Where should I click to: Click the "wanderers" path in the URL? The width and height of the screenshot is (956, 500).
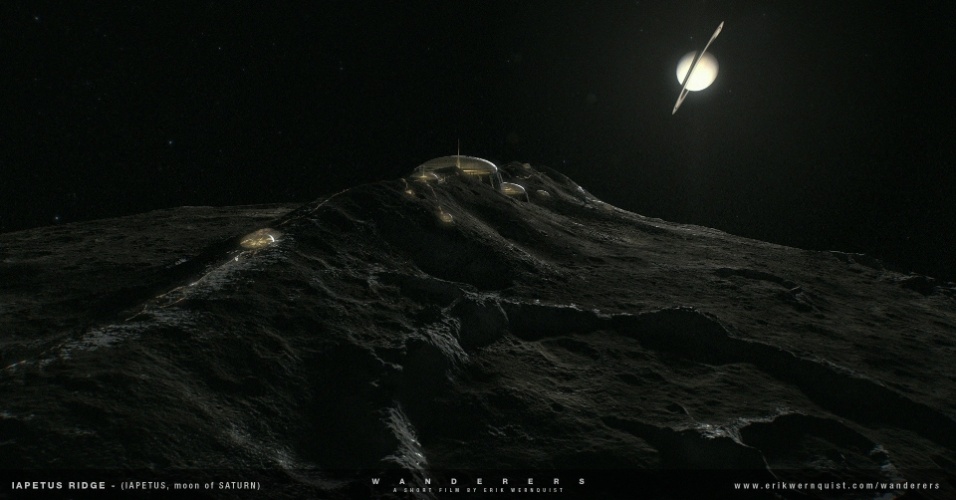pos(910,485)
